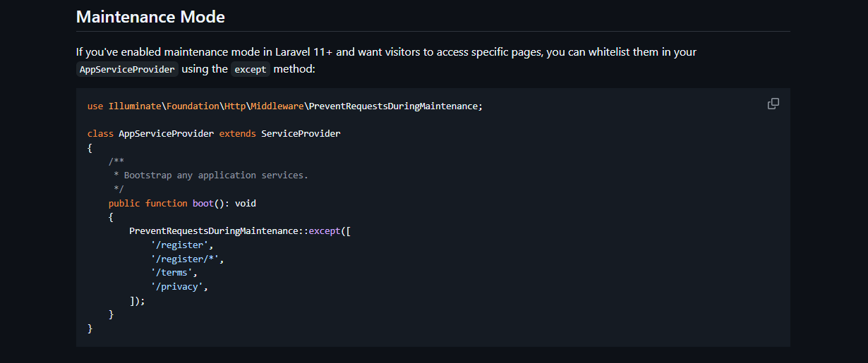Click 'Illuminate' in the use statement

click(135, 106)
